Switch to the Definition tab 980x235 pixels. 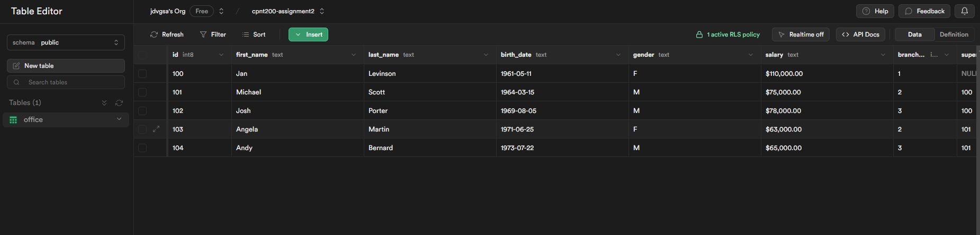(954, 34)
